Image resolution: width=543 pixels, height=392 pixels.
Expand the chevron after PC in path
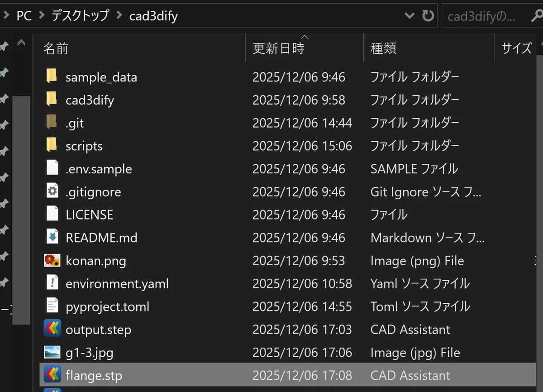[x=42, y=16]
